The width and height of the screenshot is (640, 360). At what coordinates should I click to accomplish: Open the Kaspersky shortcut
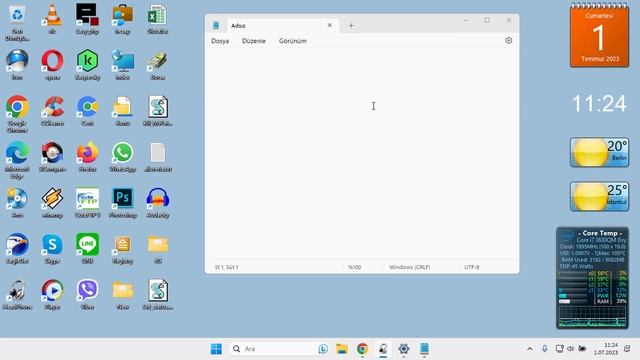click(x=87, y=65)
